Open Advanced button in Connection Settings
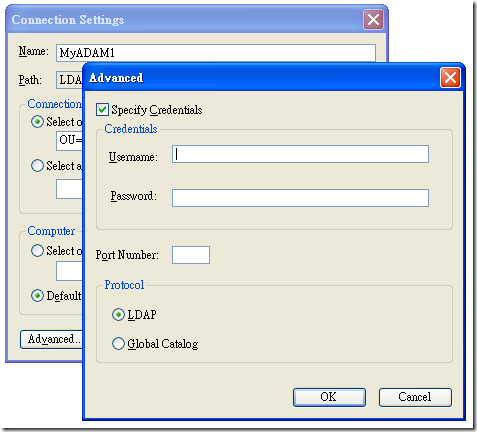The width and height of the screenshot is (477, 432). 51,339
